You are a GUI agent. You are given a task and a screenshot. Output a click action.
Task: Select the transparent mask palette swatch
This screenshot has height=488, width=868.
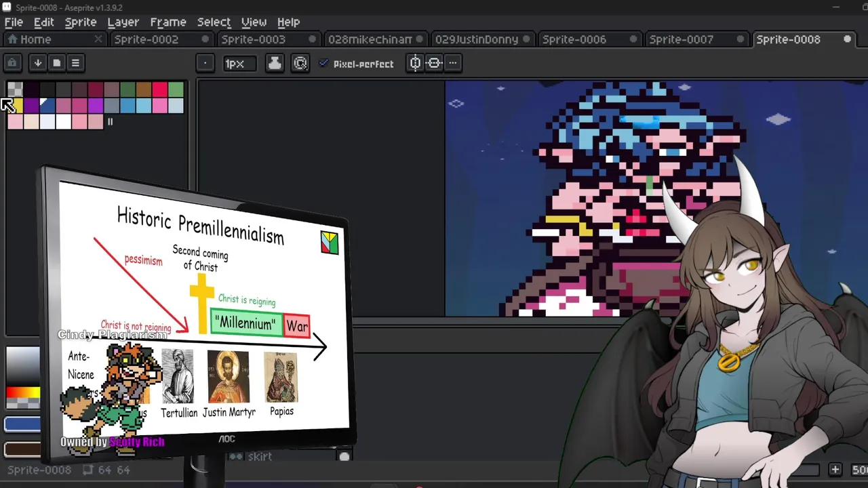[x=15, y=89]
